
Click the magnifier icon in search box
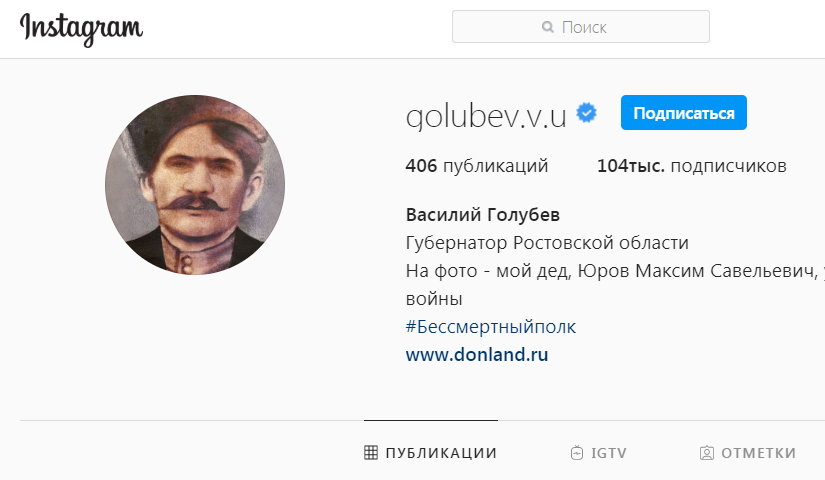click(548, 27)
